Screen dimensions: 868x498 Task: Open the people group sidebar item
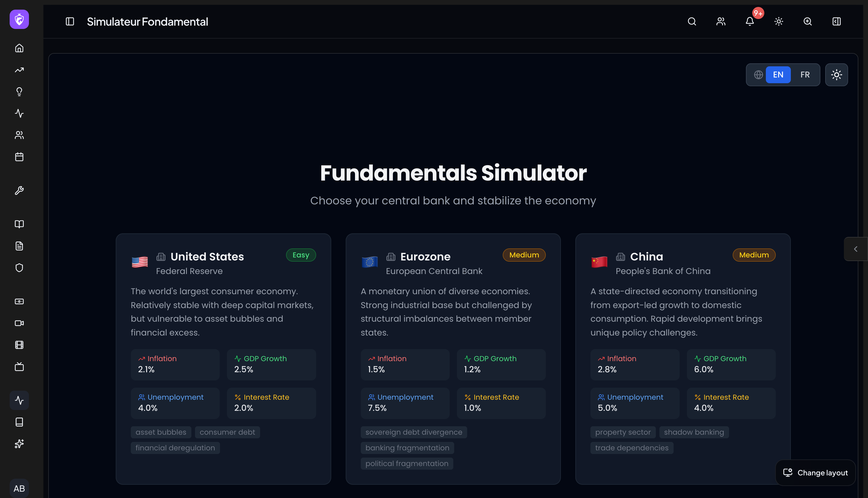(x=19, y=135)
